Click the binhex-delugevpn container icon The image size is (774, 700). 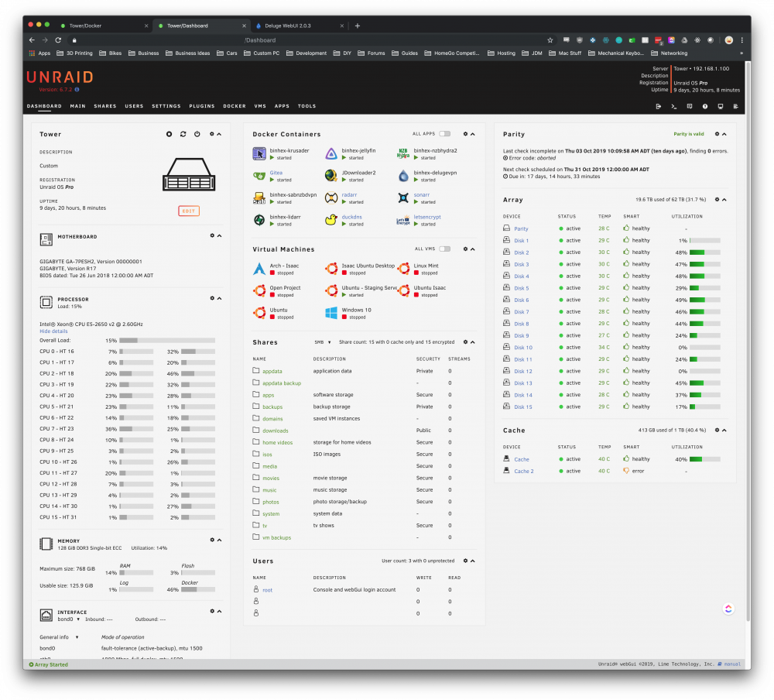pos(403,176)
